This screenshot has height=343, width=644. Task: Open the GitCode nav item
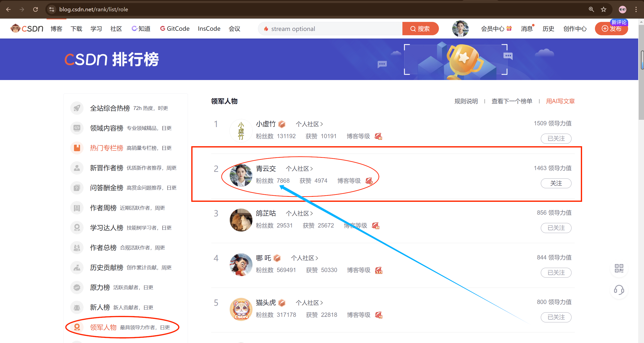tap(175, 29)
